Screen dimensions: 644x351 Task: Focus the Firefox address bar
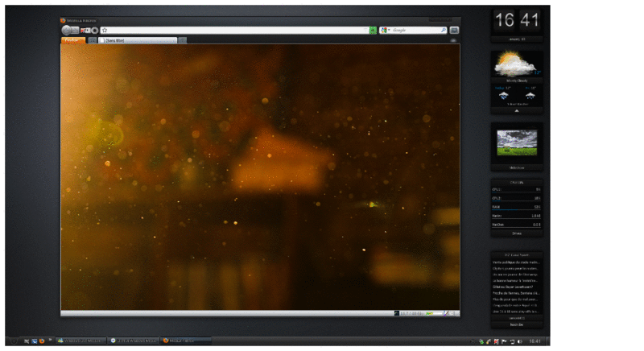pyautogui.click(x=234, y=31)
